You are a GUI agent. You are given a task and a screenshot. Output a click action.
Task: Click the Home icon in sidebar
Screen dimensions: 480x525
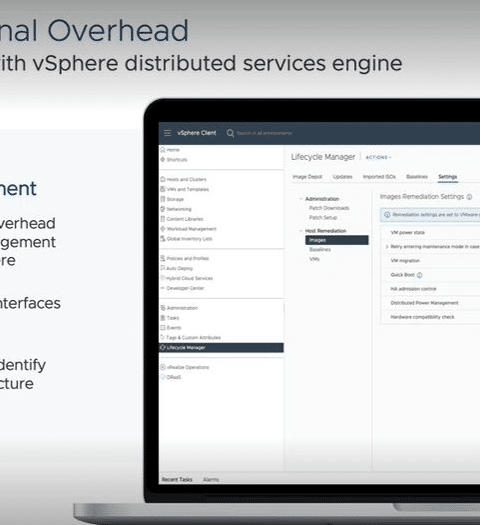tap(163, 150)
